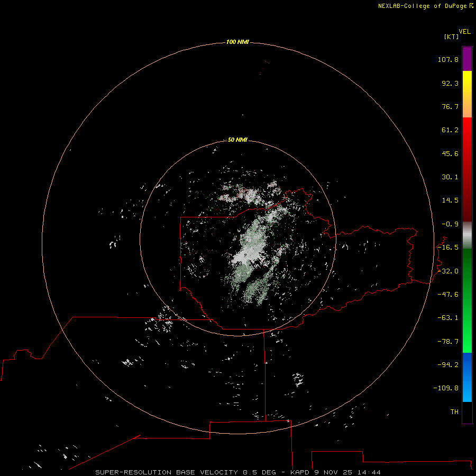Screen dimensions: 476x476
Task: Click the 61.2 velocity scale value
Action: tap(450, 130)
